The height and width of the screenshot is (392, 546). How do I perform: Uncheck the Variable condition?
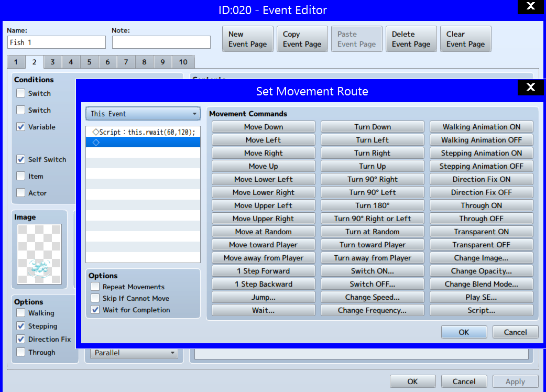(21, 127)
